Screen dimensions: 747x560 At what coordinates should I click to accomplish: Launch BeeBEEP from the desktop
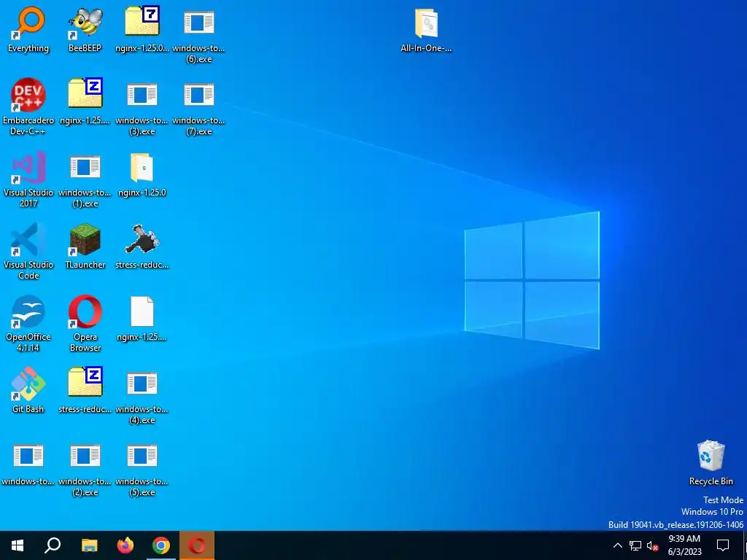(85, 29)
